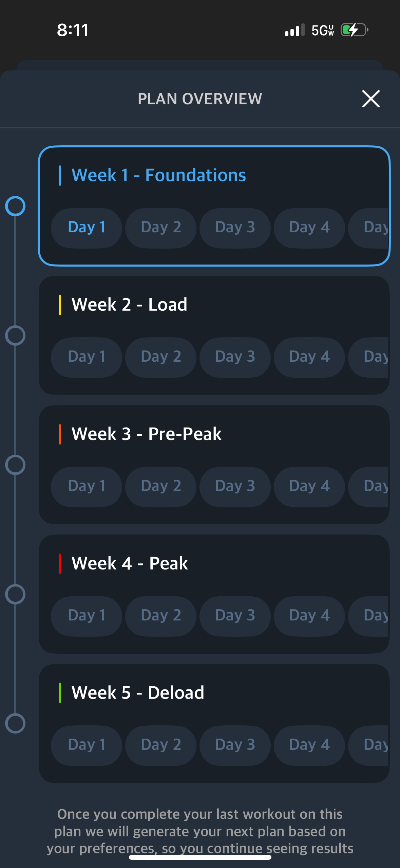The height and width of the screenshot is (868, 400).
Task: Tap the Week 2 timeline circle marker
Action: coord(15,336)
